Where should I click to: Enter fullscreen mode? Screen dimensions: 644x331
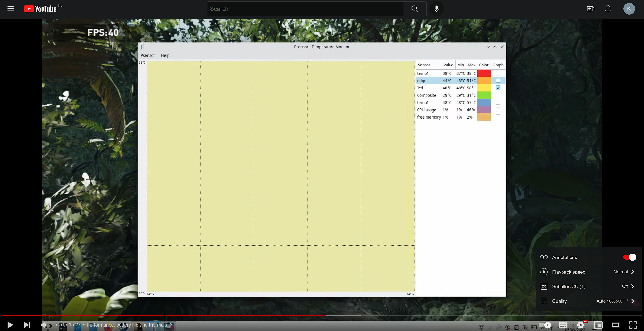633,325
